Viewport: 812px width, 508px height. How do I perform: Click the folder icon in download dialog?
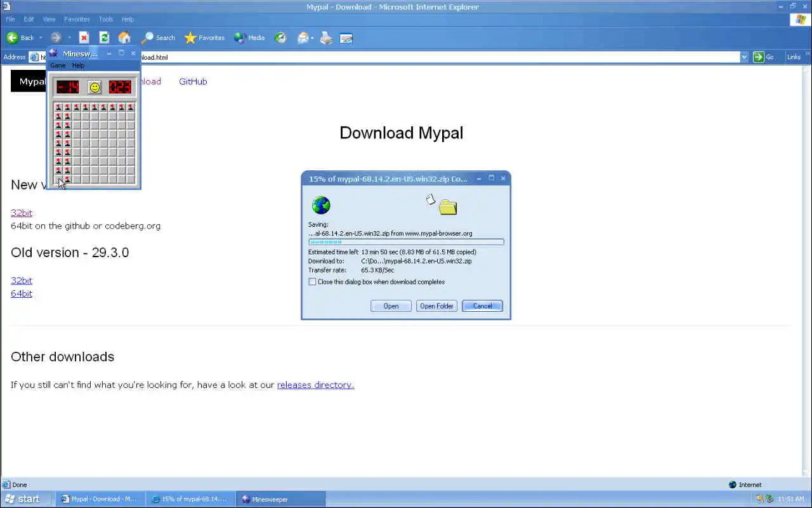[448, 207]
